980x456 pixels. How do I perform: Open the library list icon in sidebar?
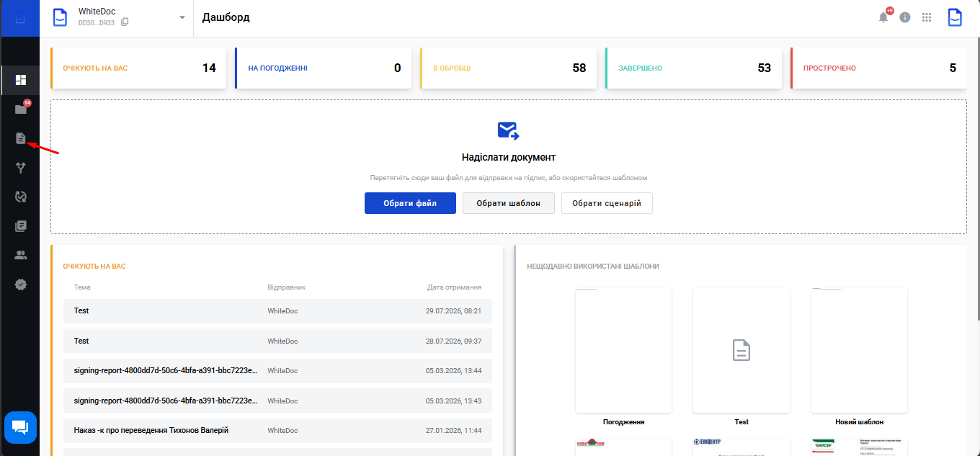21,226
